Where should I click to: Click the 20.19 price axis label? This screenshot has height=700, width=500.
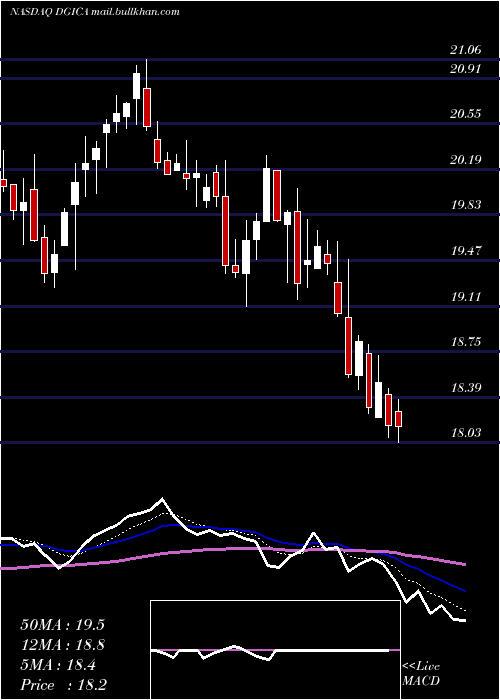point(466,160)
